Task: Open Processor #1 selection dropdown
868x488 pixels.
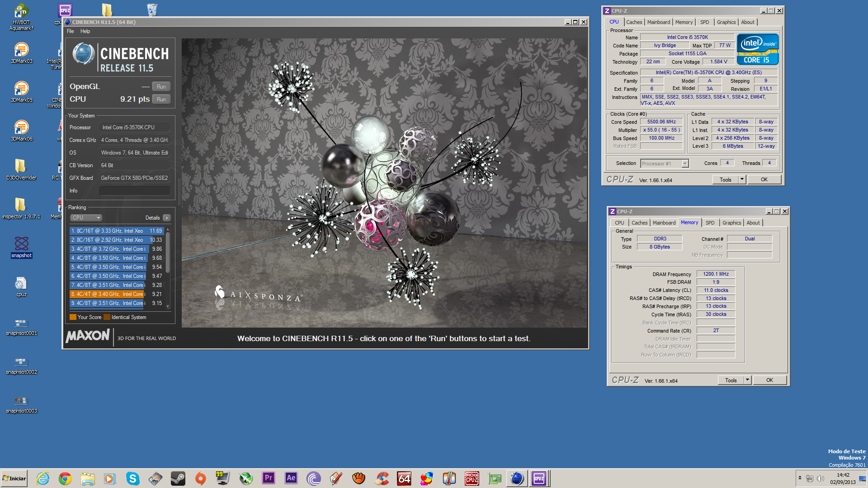Action: pyautogui.click(x=664, y=164)
